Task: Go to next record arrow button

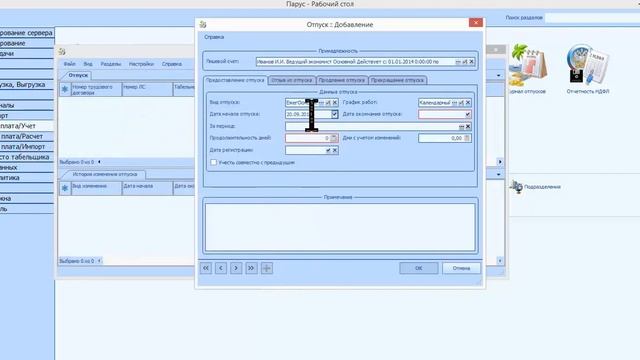Action: (236, 268)
